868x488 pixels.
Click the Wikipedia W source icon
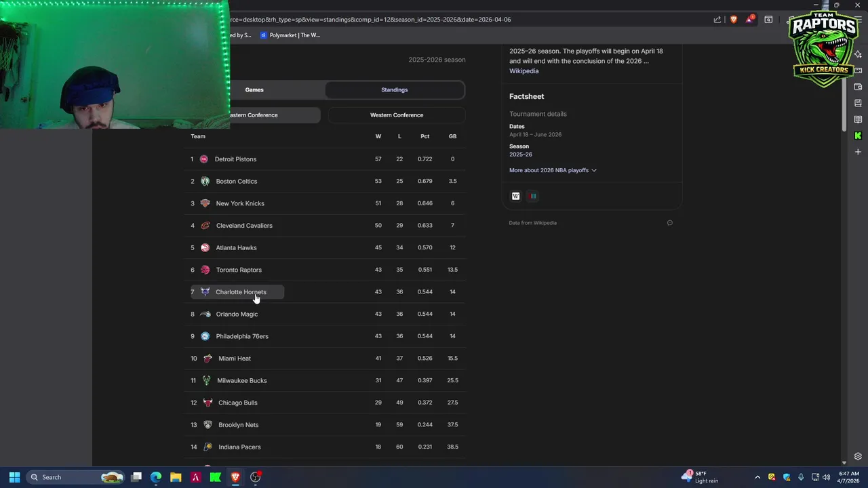coord(515,196)
